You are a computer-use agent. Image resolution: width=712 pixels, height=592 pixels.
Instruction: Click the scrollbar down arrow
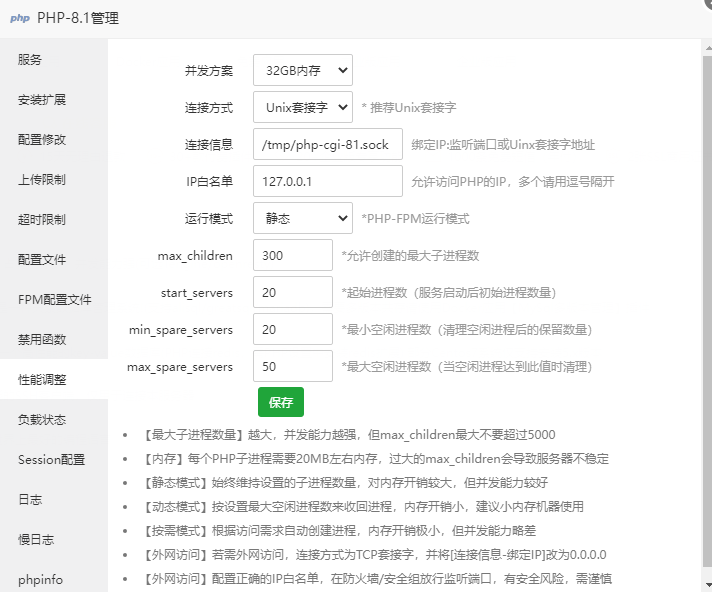707,583
